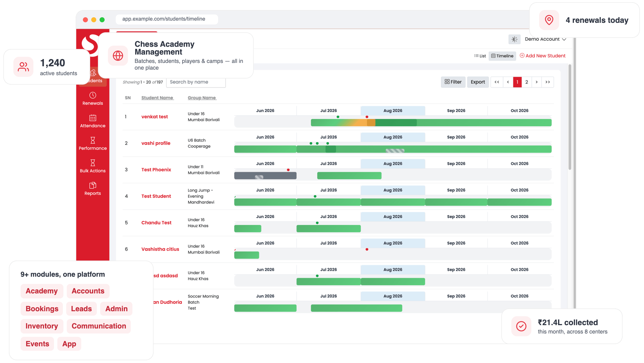Open Test Student student link
The width and height of the screenshot is (644, 363).
coord(156,196)
